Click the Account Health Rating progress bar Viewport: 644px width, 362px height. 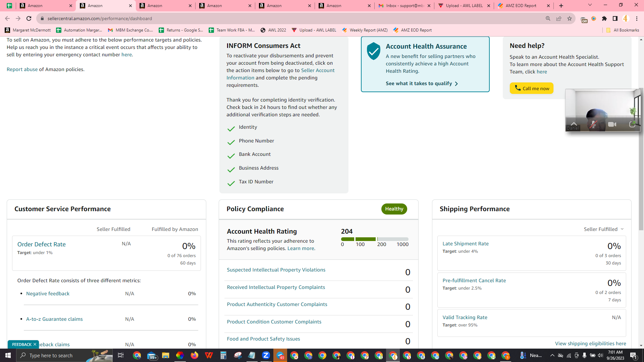click(x=375, y=239)
